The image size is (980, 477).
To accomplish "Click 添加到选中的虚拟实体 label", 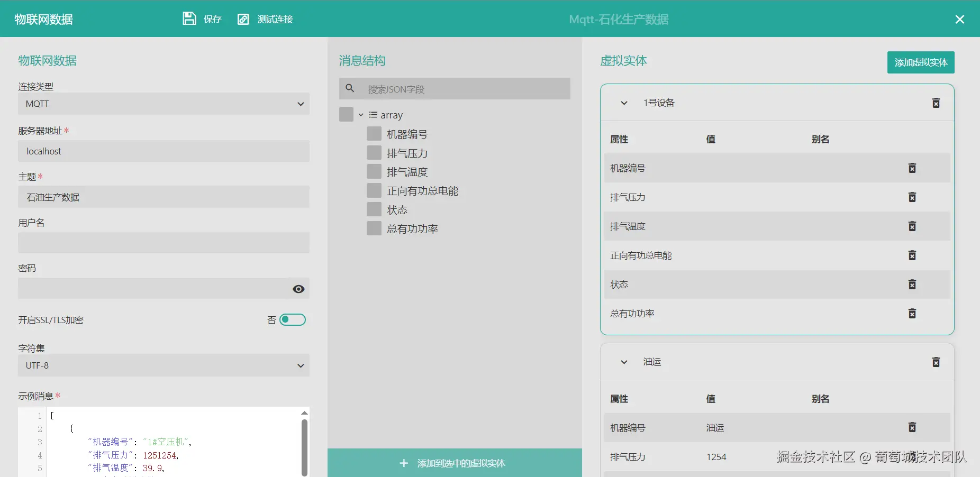I will coord(461,463).
